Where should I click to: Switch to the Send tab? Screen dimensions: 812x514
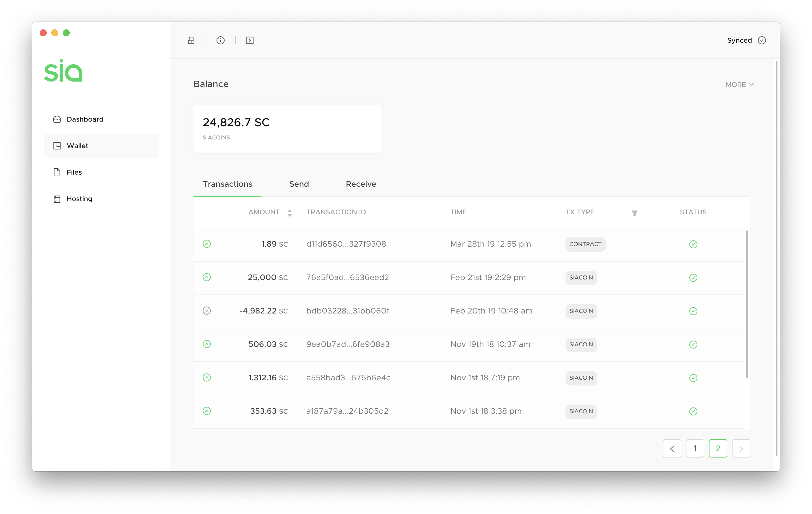[299, 184]
